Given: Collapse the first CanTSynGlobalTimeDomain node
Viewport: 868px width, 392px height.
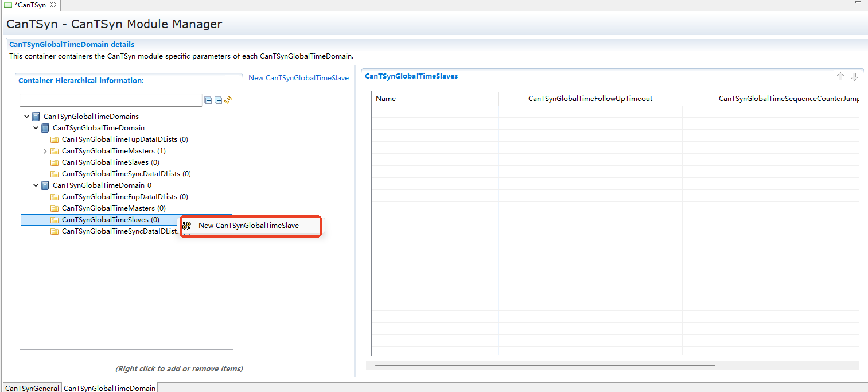Looking at the screenshot, I should pyautogui.click(x=36, y=128).
